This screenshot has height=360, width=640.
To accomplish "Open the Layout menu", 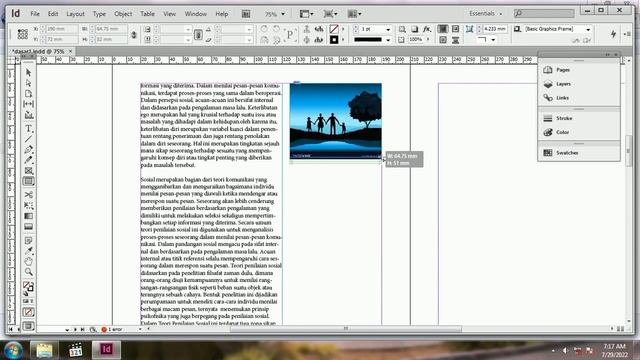I will point(75,14).
